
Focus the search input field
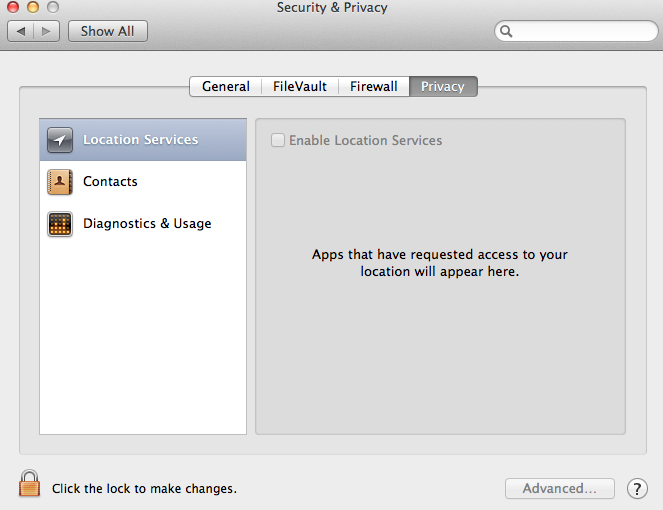pos(580,31)
